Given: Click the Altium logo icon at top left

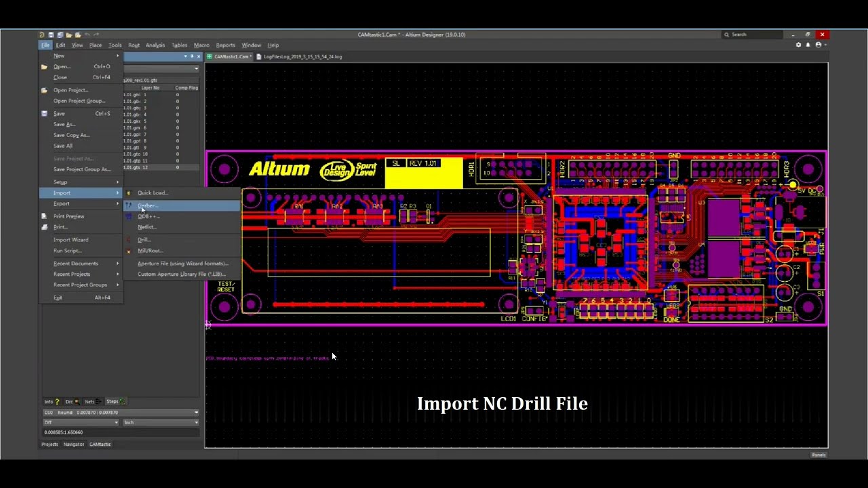Looking at the screenshot, I should [42, 35].
